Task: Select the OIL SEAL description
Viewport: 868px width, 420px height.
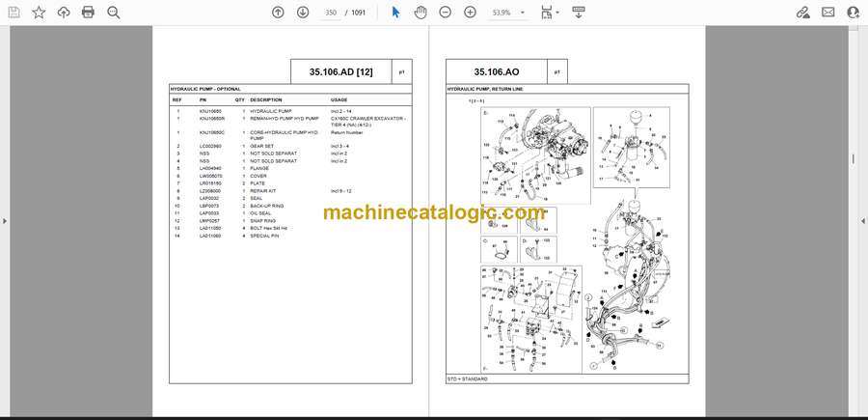Action: (260, 213)
